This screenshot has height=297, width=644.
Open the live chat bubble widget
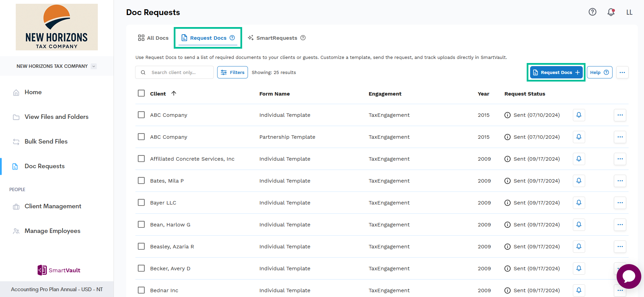tap(629, 276)
